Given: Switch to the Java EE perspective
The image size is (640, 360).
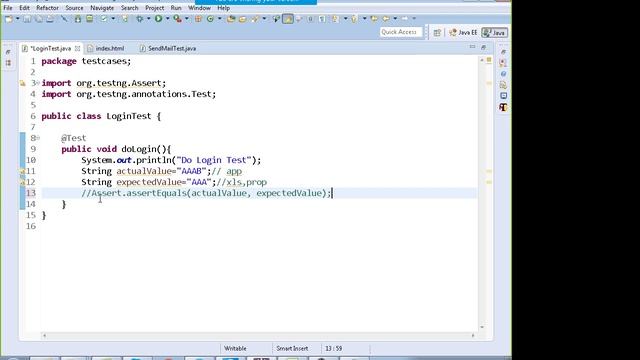Looking at the screenshot, I should [463, 32].
